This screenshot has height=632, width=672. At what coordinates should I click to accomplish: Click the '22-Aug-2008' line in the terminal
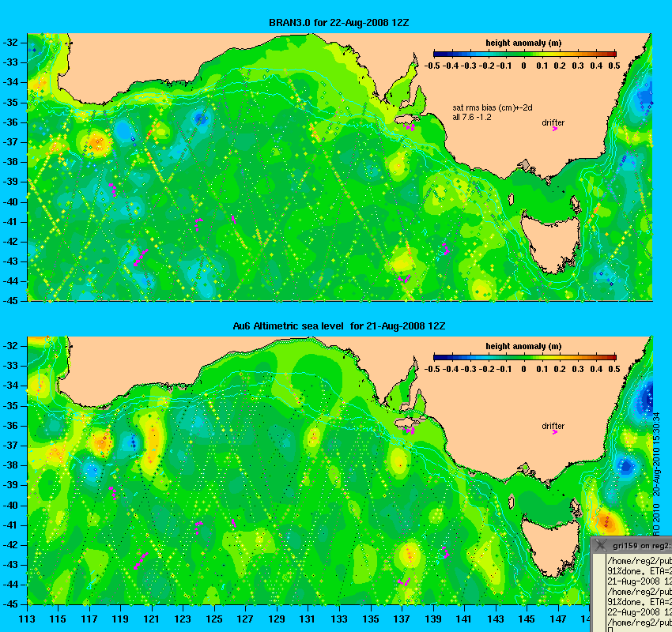pos(639,612)
